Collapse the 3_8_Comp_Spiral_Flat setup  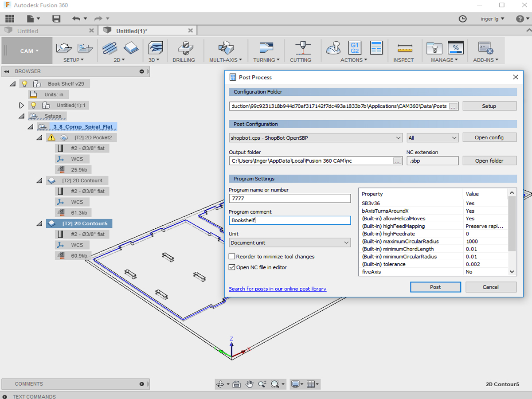(x=30, y=127)
